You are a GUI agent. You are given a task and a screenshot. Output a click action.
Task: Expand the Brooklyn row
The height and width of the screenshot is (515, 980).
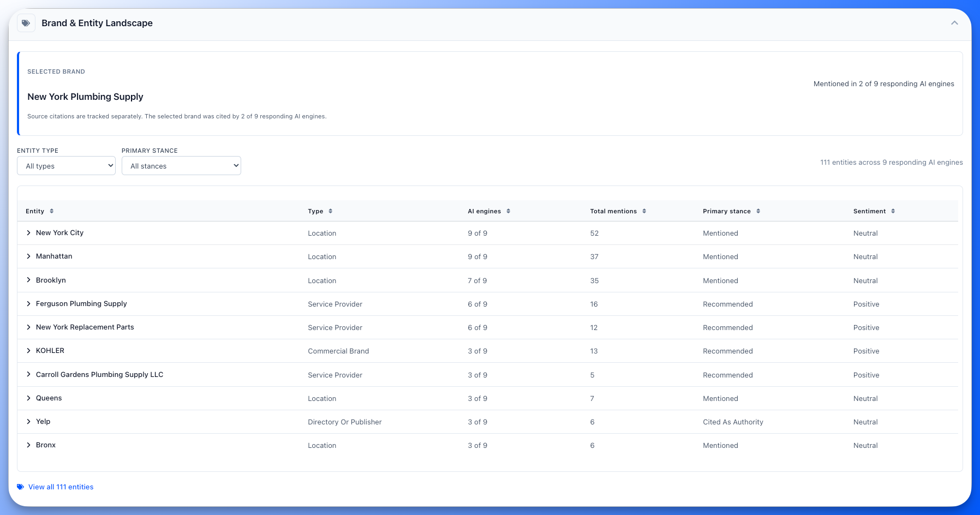[x=28, y=280]
